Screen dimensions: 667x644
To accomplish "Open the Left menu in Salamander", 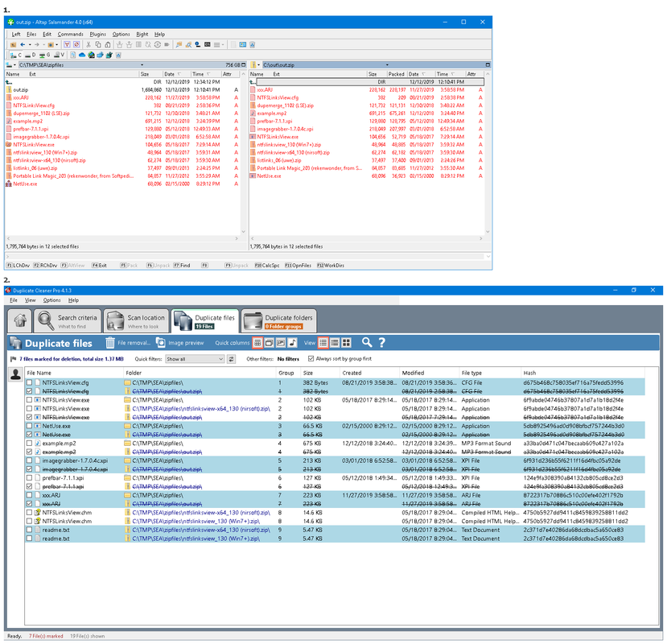I will (16, 34).
